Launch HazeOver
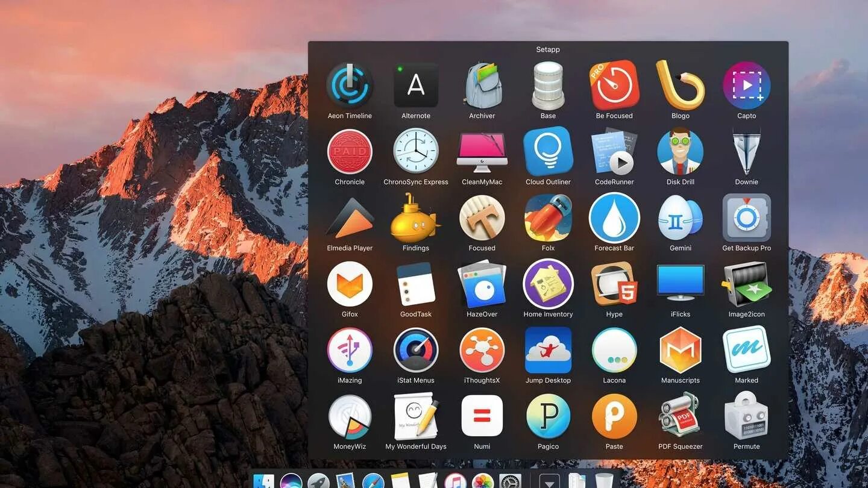The width and height of the screenshot is (868, 488). pos(482,284)
